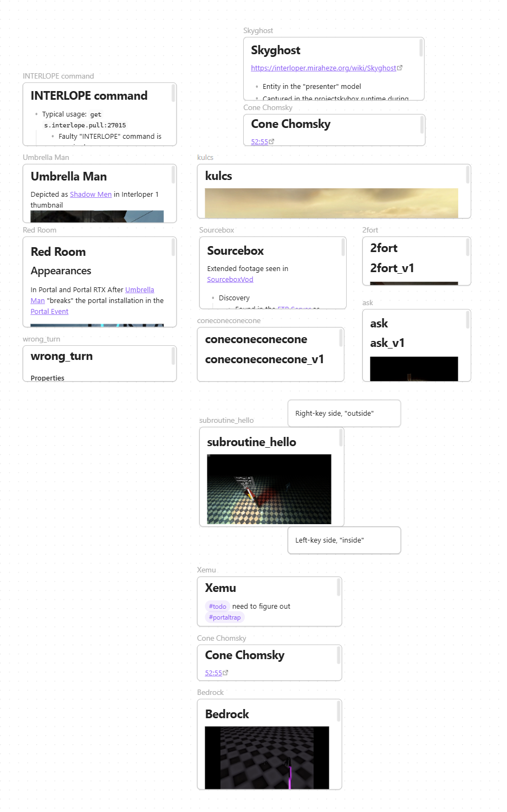This screenshot has height=812, width=507.
Task: Select the #todo tag in Xemu card
Action: (218, 607)
